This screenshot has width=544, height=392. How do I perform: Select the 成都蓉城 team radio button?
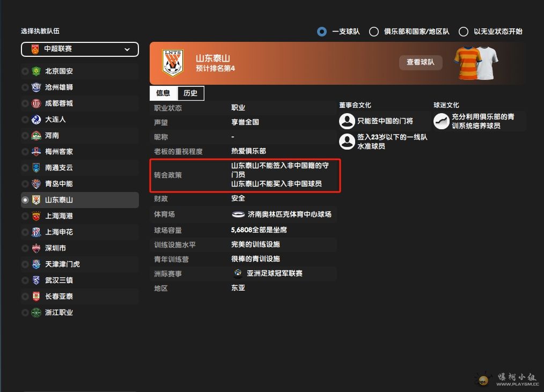(x=25, y=103)
